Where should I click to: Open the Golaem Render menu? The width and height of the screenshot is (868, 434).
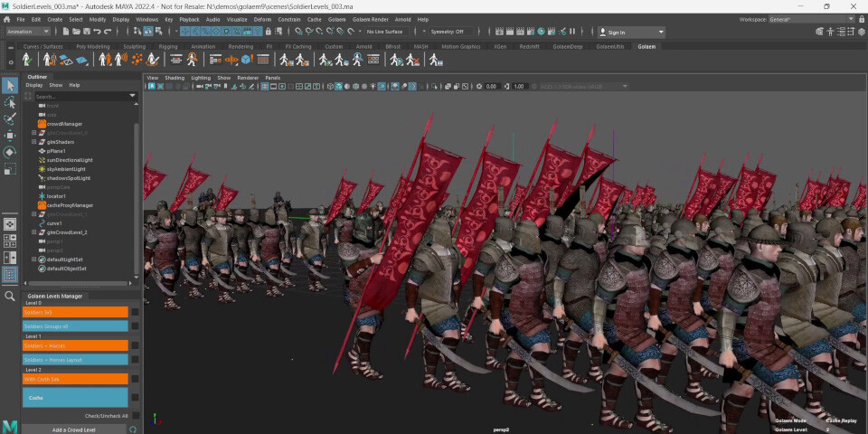pos(370,19)
